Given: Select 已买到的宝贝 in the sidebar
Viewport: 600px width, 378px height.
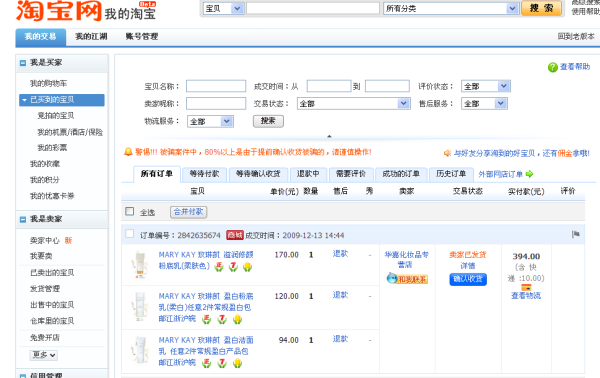Looking at the screenshot, I should [62, 100].
